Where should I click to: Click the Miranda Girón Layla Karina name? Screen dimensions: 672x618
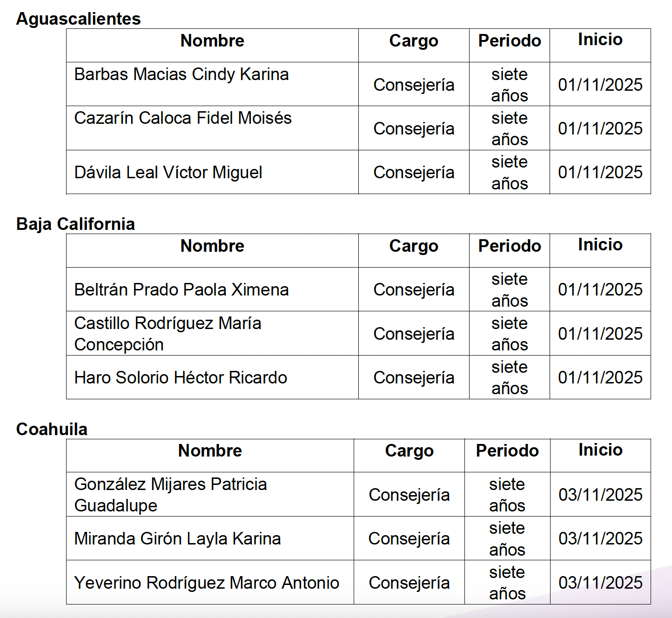point(177,538)
